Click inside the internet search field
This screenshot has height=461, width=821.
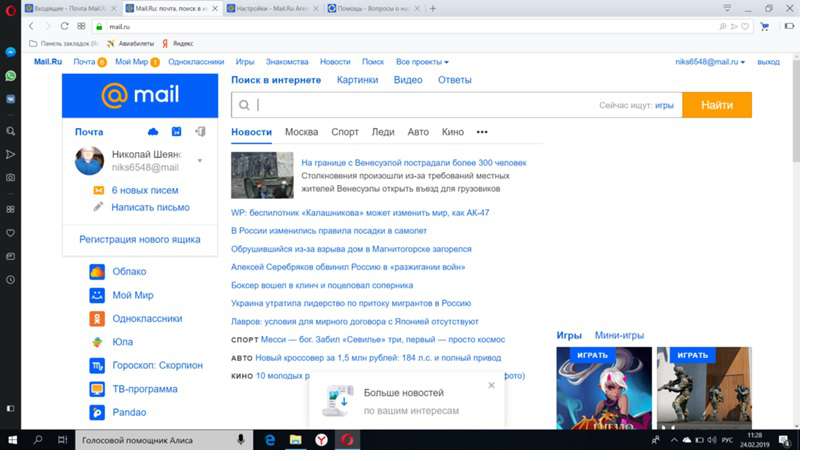pos(420,105)
